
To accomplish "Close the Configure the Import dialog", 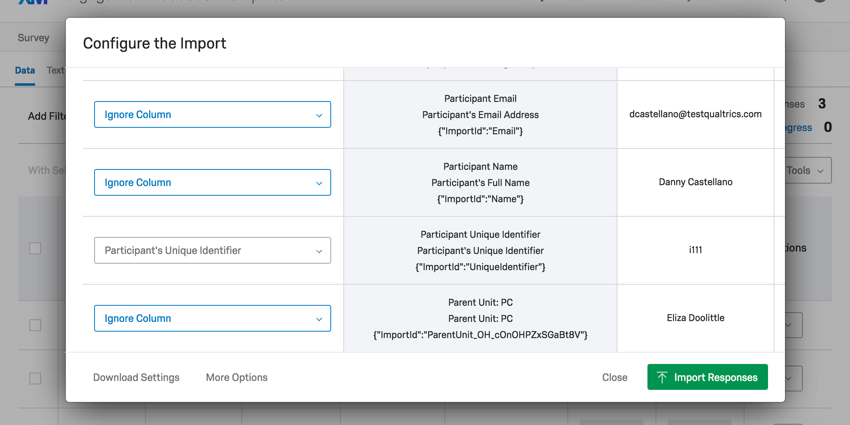I will tap(615, 377).
